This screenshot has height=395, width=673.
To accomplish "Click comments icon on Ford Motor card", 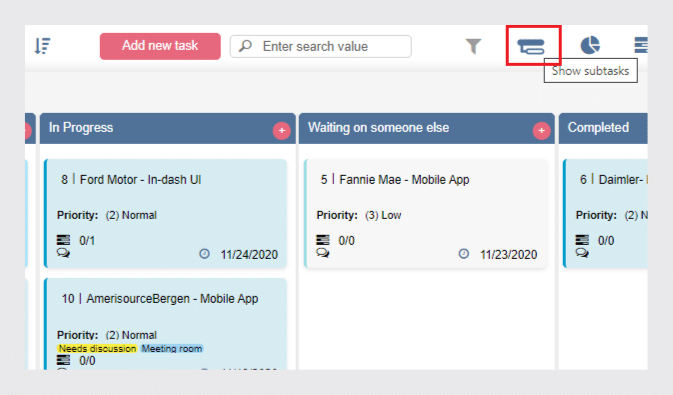I will click(x=63, y=252).
